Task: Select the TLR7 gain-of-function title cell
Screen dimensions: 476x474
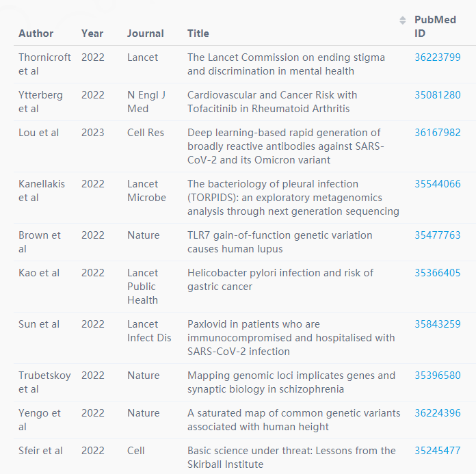Action: pyautogui.click(x=280, y=242)
